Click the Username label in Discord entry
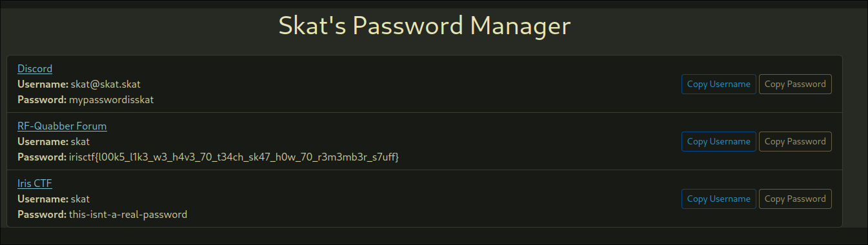This screenshot has height=245, width=868. tap(43, 84)
